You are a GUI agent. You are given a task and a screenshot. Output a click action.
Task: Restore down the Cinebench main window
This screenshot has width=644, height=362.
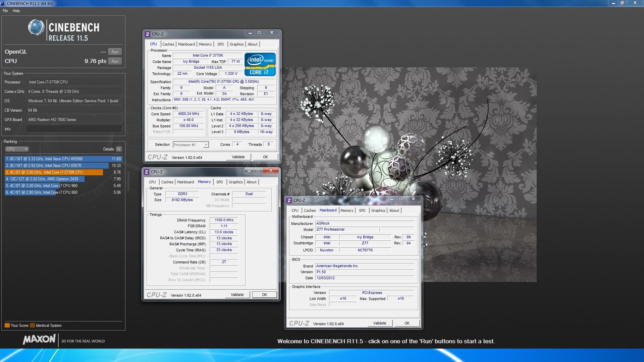point(622,3)
